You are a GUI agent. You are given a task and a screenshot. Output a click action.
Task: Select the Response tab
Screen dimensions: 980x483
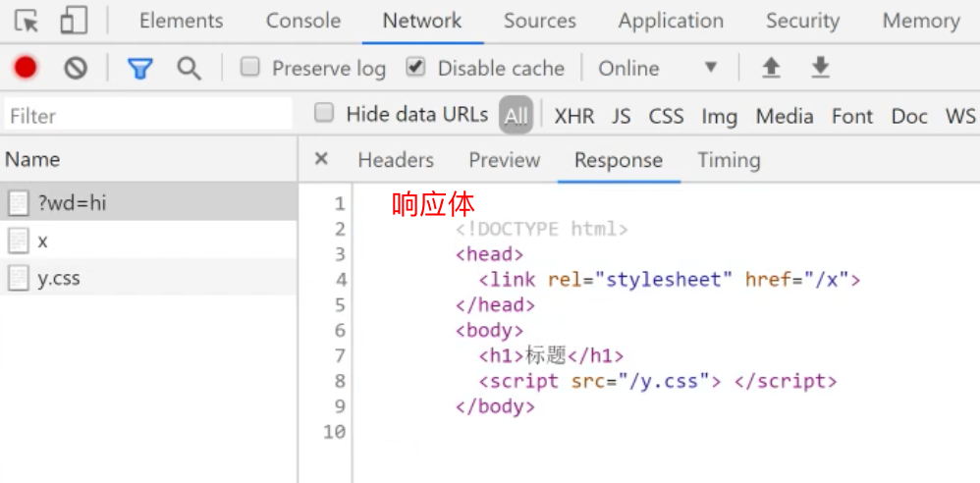pos(619,160)
